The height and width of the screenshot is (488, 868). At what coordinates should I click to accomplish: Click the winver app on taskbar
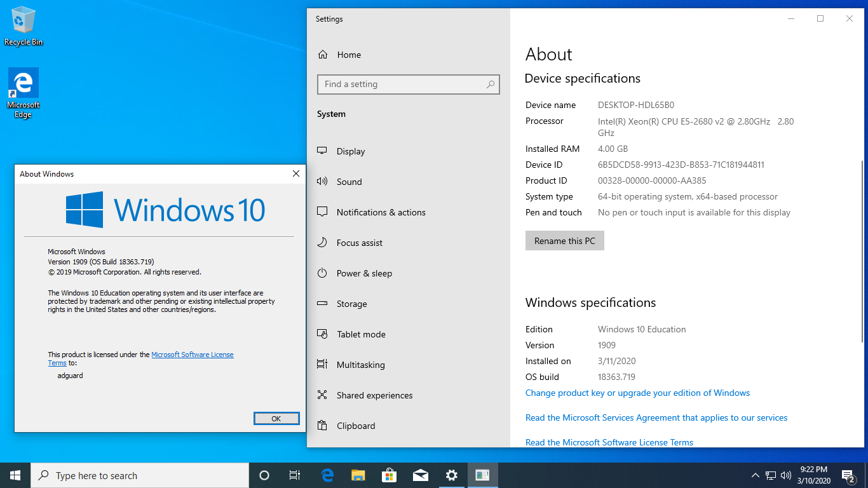482,475
